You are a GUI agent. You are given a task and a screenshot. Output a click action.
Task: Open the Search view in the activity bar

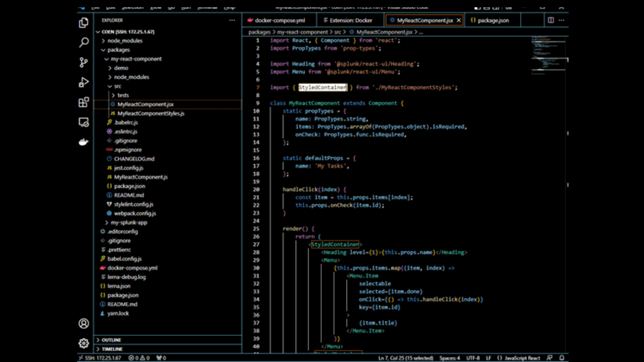[83, 43]
